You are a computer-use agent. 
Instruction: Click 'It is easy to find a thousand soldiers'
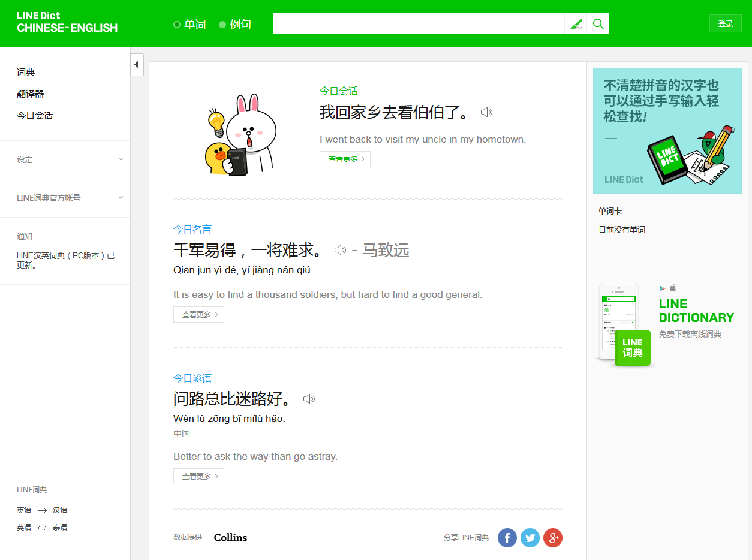[327, 295]
